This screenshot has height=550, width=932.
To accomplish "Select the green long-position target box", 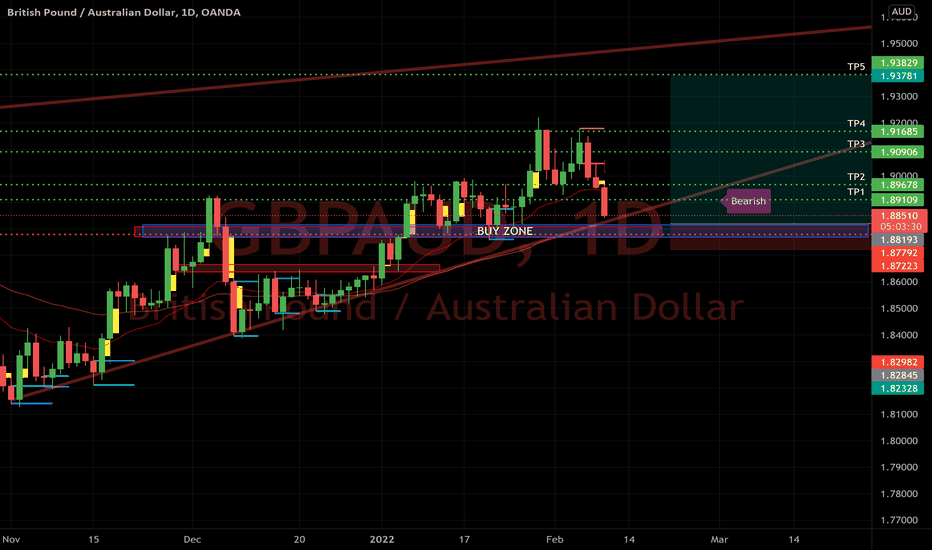I will (x=770, y=149).
